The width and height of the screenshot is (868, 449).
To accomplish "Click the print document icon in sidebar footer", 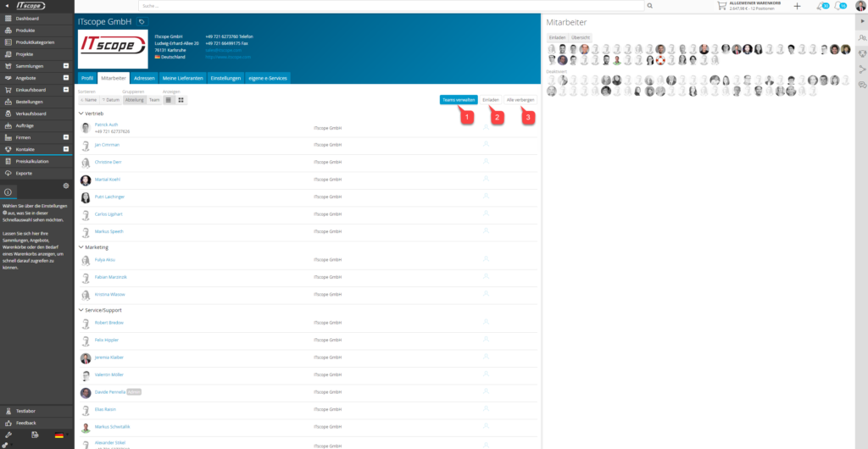I will 34,435.
